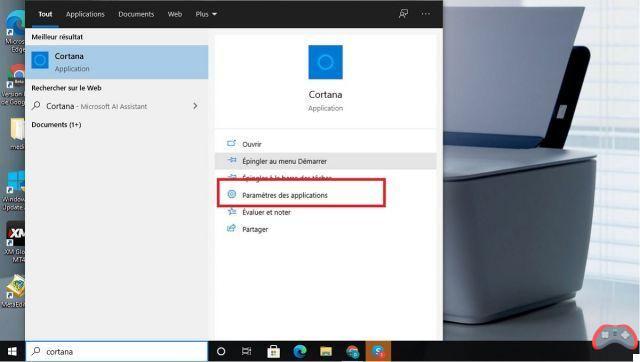
Task: Expand Cortana web result chevron arrow
Action: click(x=195, y=106)
